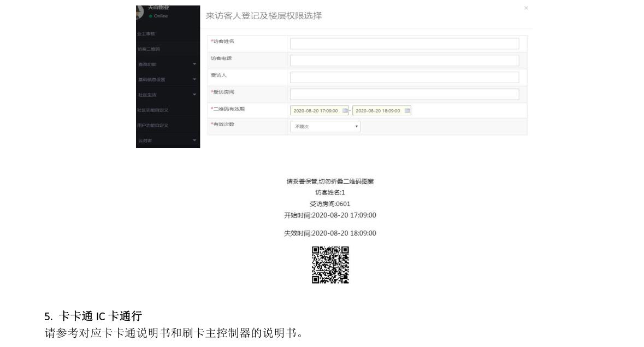Click the text 请妥善保管,切勿折叠二维码图案

coord(330,181)
